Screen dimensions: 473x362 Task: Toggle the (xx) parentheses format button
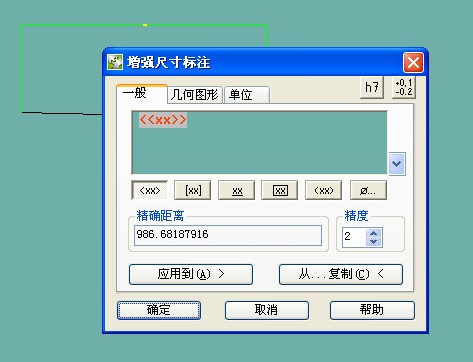324,190
